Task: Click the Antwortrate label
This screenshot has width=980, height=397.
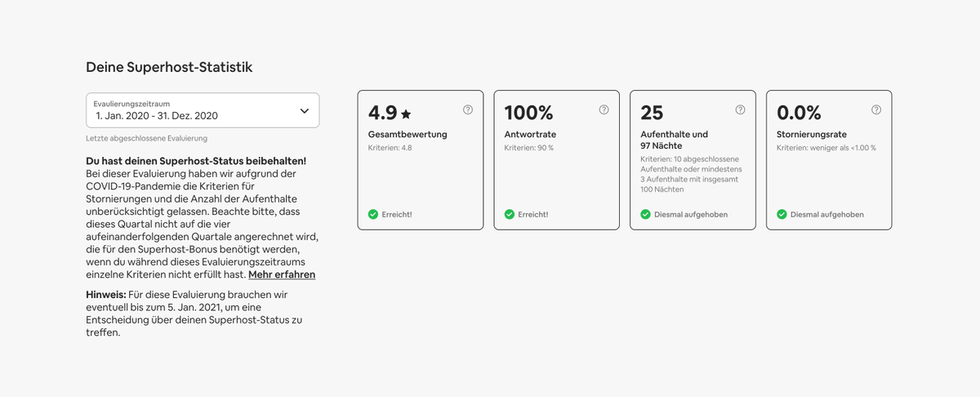Action: tap(530, 134)
